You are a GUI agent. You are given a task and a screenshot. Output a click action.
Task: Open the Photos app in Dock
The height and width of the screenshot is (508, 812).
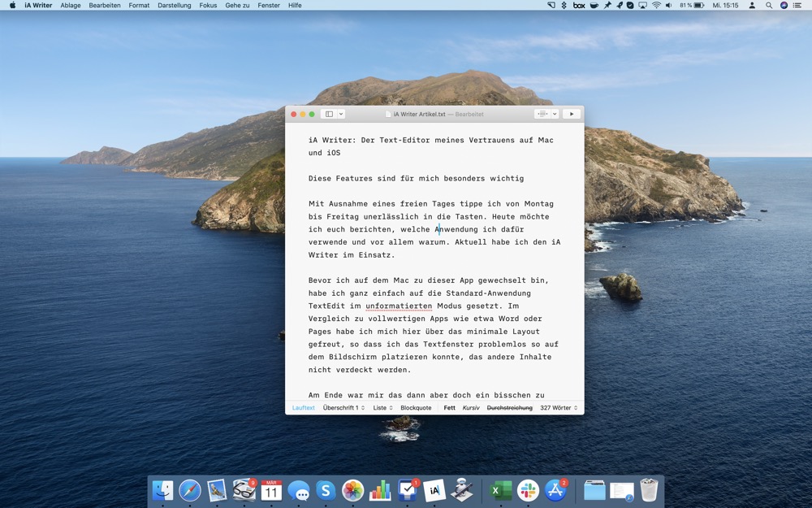[x=352, y=490]
